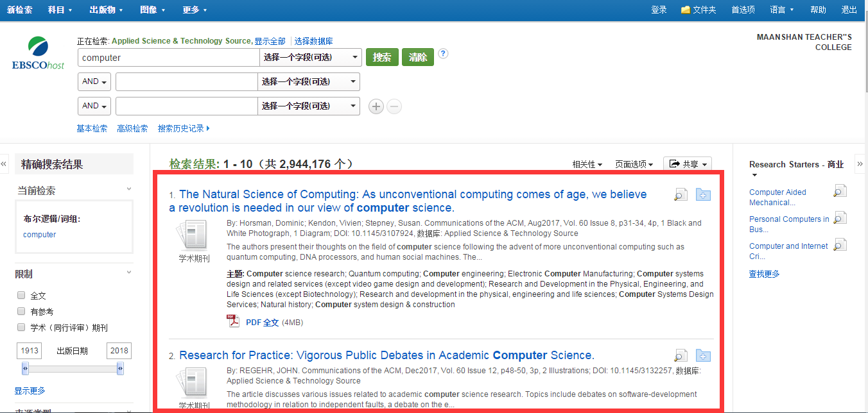Open the first AND operator dropdown
Viewport: 868px width, 413px height.
click(94, 82)
